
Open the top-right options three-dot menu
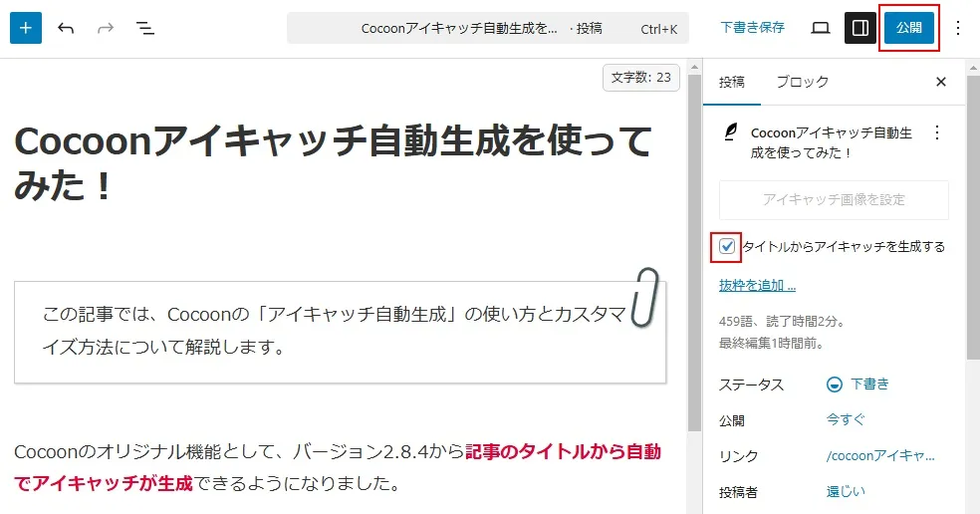[x=958, y=28]
